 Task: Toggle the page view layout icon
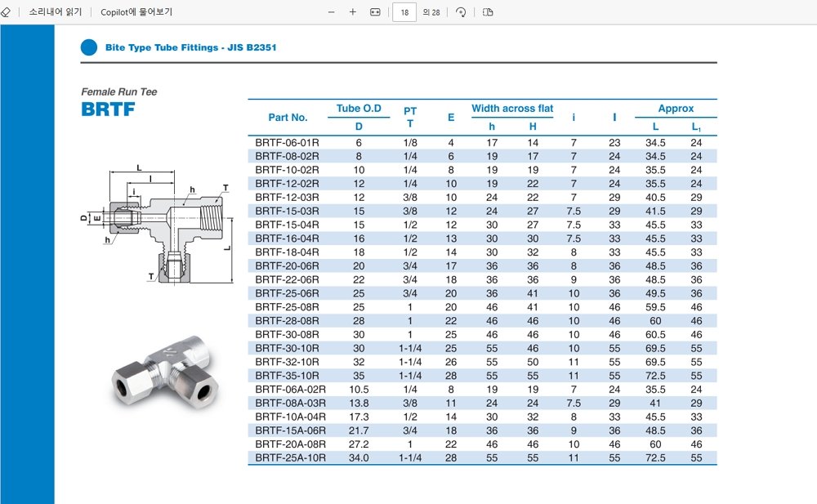488,12
